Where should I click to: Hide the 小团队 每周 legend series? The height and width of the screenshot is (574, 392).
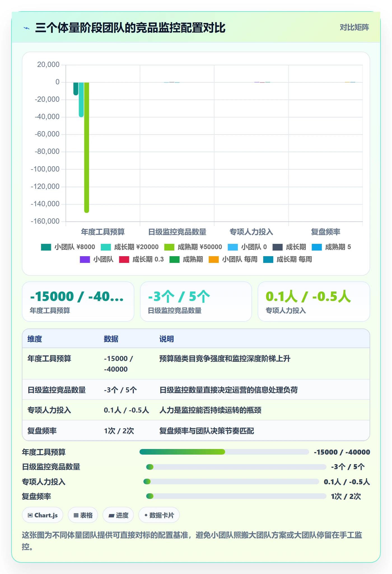[x=233, y=259]
